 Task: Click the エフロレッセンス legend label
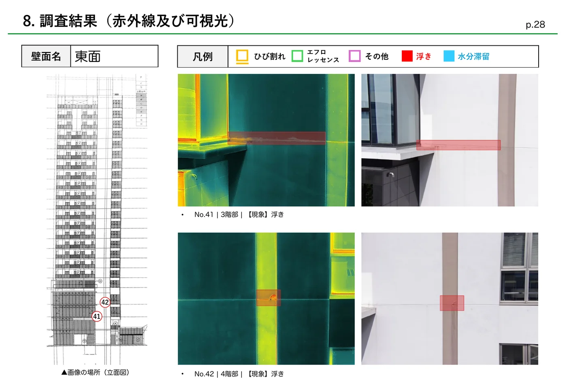click(x=323, y=56)
